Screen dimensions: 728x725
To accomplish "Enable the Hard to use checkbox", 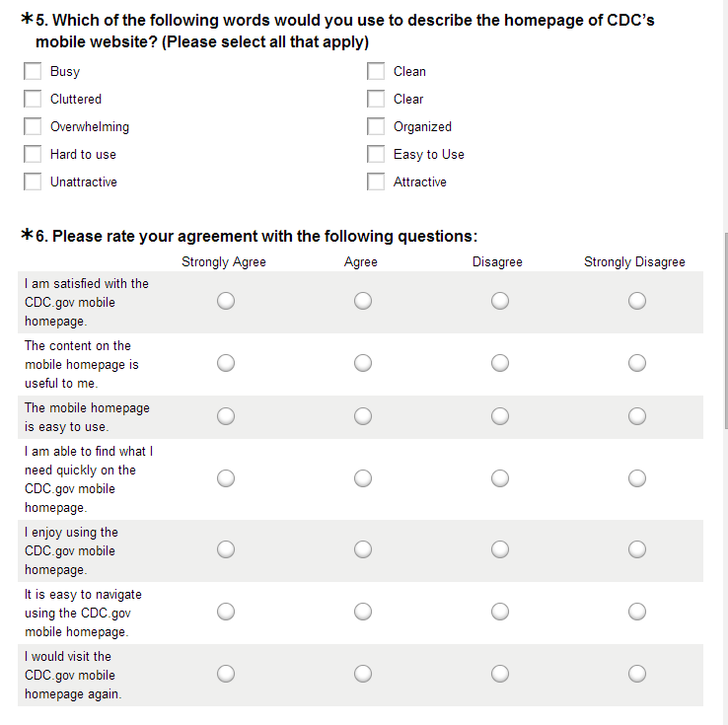I will pyautogui.click(x=34, y=155).
